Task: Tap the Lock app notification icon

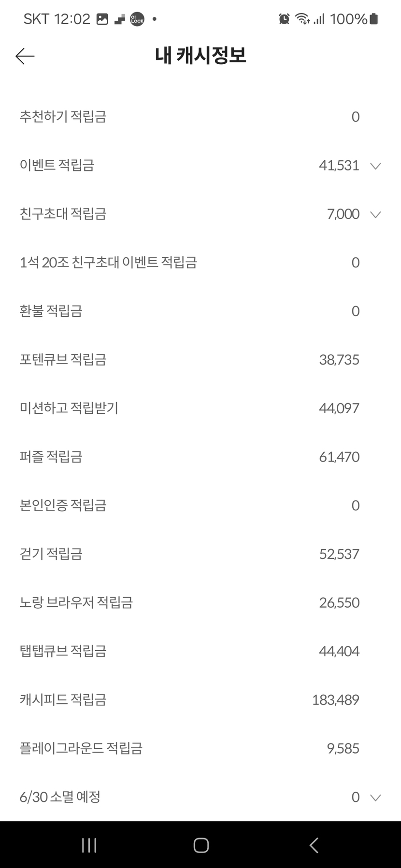Action: tap(137, 19)
